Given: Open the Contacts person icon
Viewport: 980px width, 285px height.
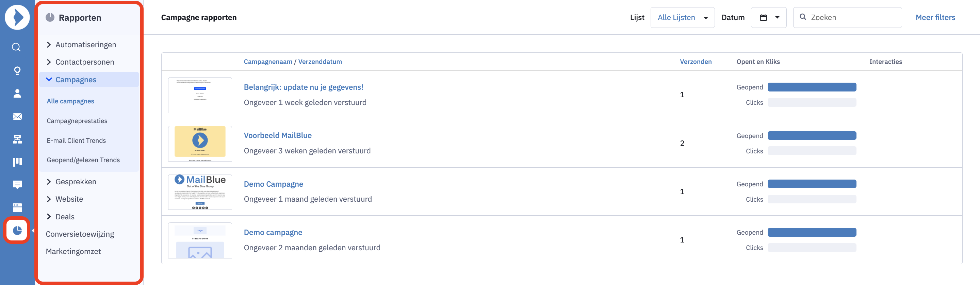Looking at the screenshot, I should click(17, 94).
